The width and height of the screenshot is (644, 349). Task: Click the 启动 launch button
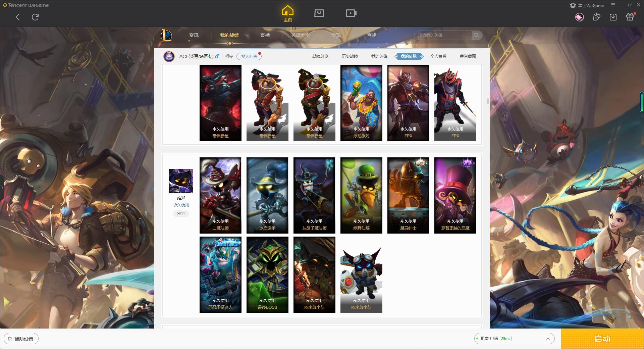(x=602, y=339)
